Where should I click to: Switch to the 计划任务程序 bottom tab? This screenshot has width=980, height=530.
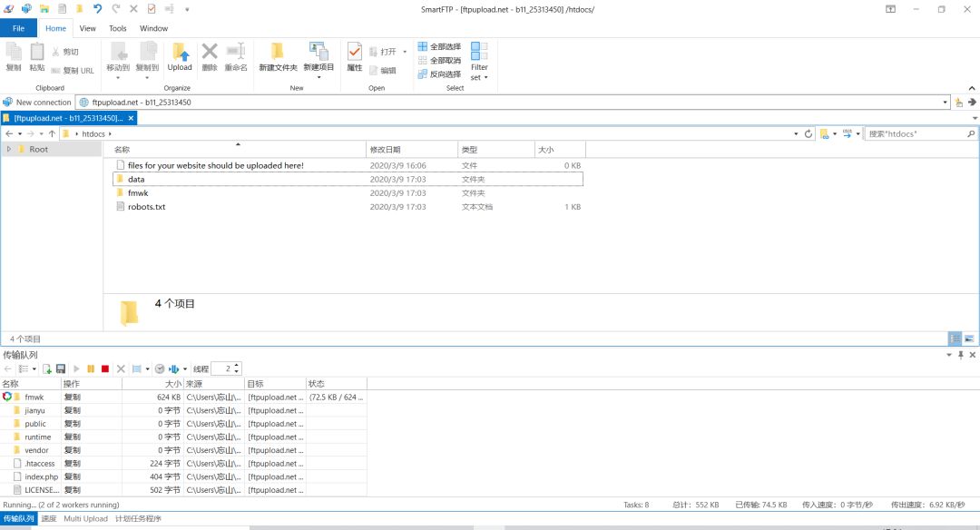coord(138,519)
